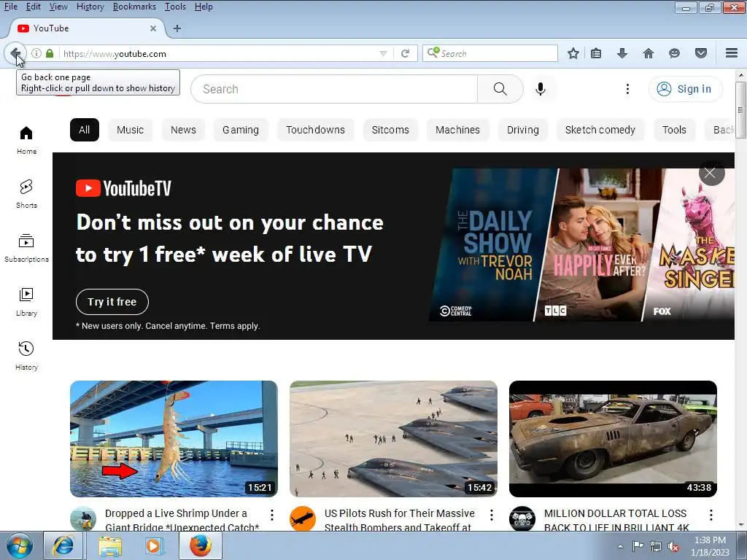Screen dimensions: 747x560
Task: Open Subscriptions from the sidebar
Action: pos(27,248)
